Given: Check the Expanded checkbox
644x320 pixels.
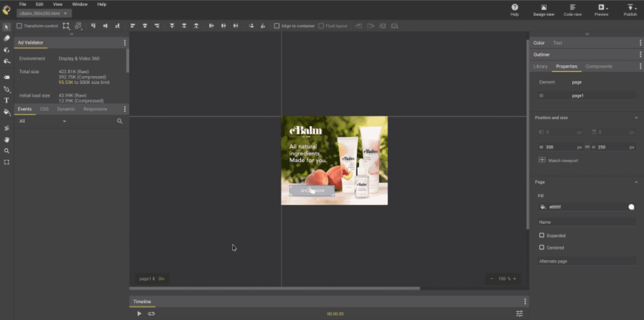Looking at the screenshot, I should 542,235.
